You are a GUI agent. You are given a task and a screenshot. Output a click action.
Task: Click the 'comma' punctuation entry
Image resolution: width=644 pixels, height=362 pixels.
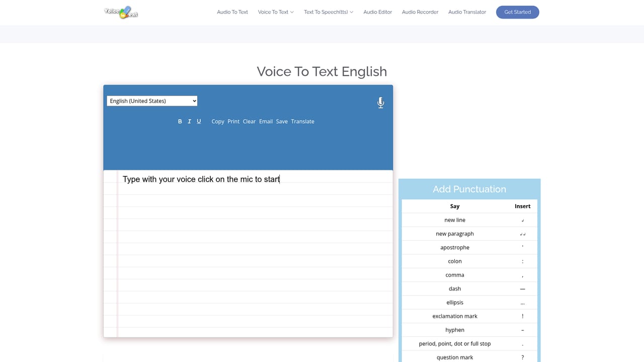coord(469,275)
